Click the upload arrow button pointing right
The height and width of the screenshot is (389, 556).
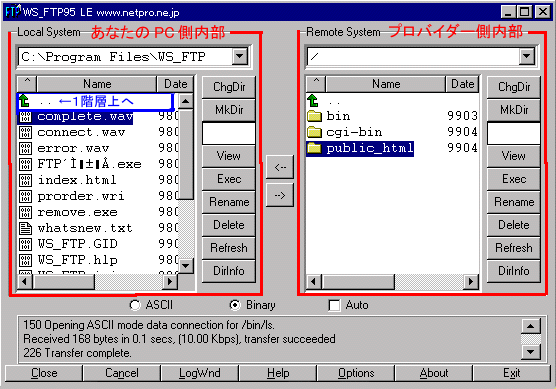280,195
